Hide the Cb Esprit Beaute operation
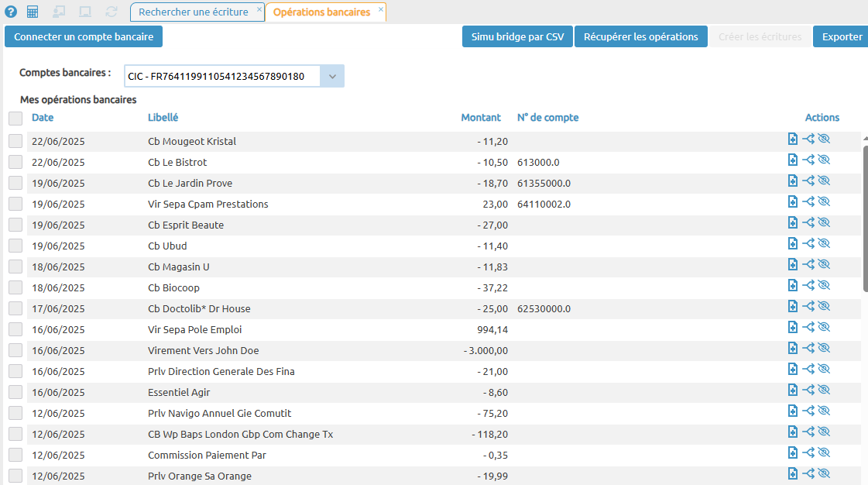The width and height of the screenshot is (868, 485). pyautogui.click(x=824, y=223)
